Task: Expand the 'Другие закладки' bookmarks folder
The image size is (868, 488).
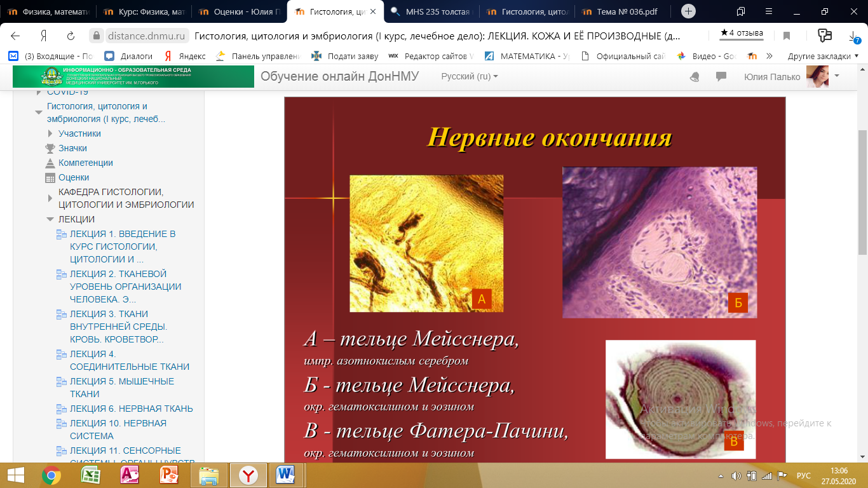Action: point(824,56)
